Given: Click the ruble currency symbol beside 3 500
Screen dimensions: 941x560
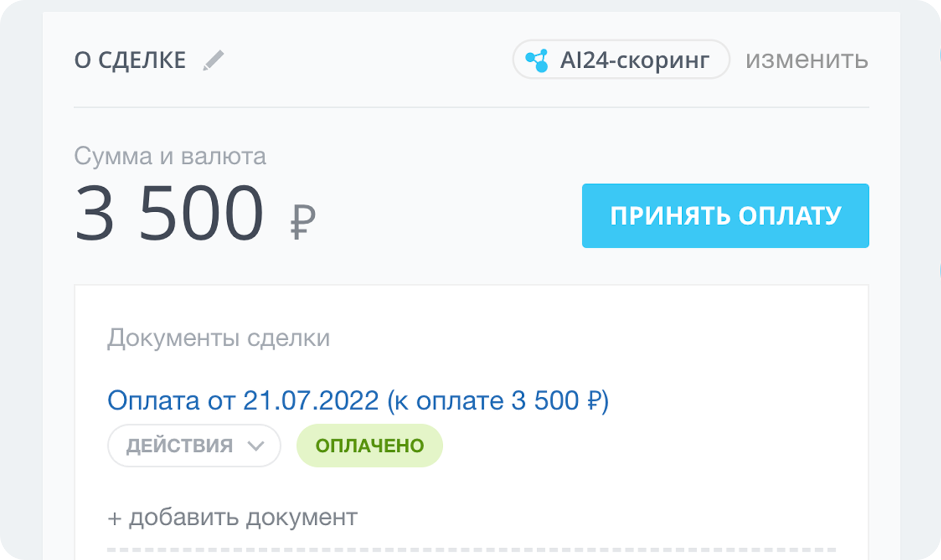Looking at the screenshot, I should click(x=302, y=221).
